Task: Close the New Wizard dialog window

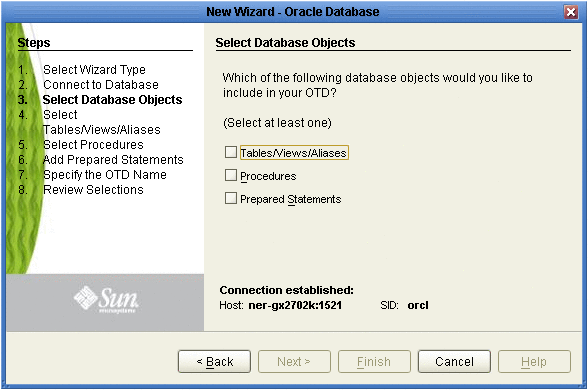Action: tap(571, 12)
